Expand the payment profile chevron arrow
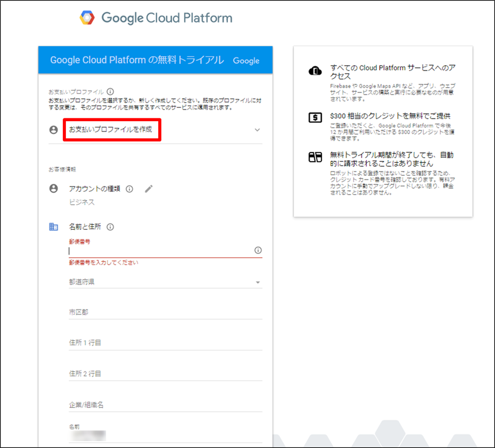Viewport: 495px width, 448px height. pos(257,130)
